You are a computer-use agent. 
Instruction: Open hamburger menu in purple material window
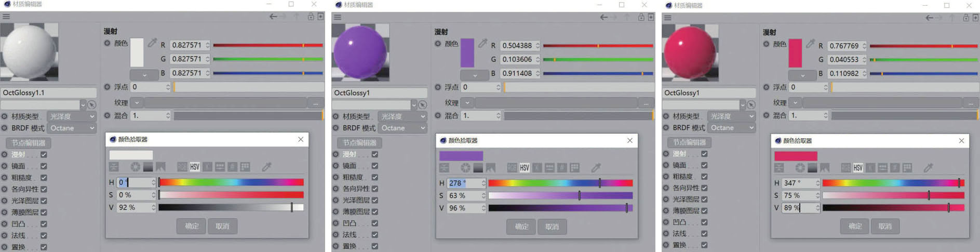point(338,17)
